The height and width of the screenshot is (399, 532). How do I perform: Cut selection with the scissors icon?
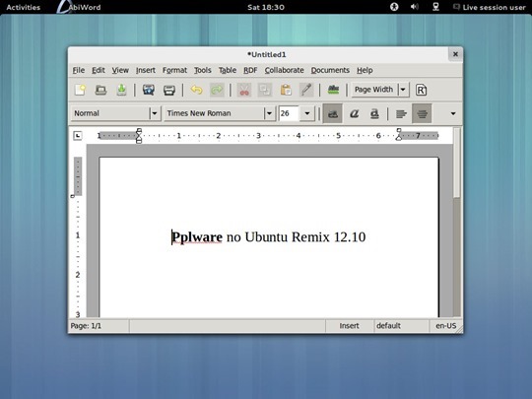244,90
